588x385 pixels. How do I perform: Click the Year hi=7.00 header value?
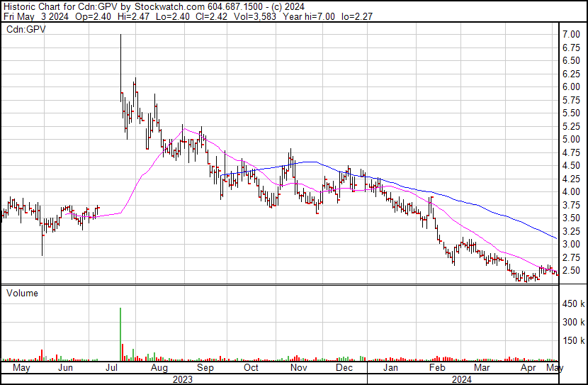[309, 16]
